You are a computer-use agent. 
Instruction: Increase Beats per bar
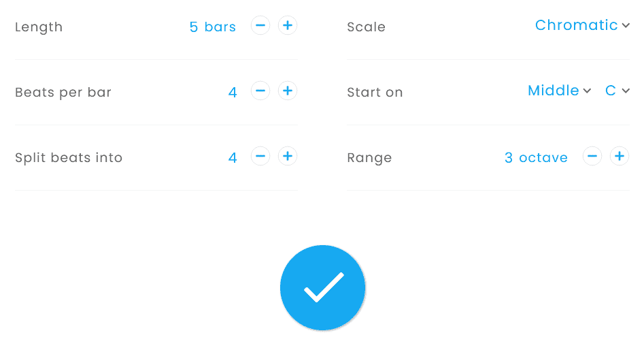(x=288, y=91)
